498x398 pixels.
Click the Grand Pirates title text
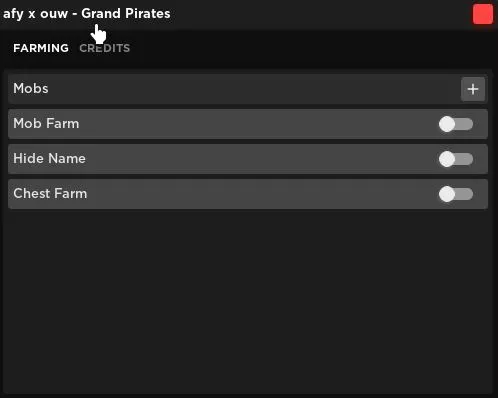coord(126,14)
